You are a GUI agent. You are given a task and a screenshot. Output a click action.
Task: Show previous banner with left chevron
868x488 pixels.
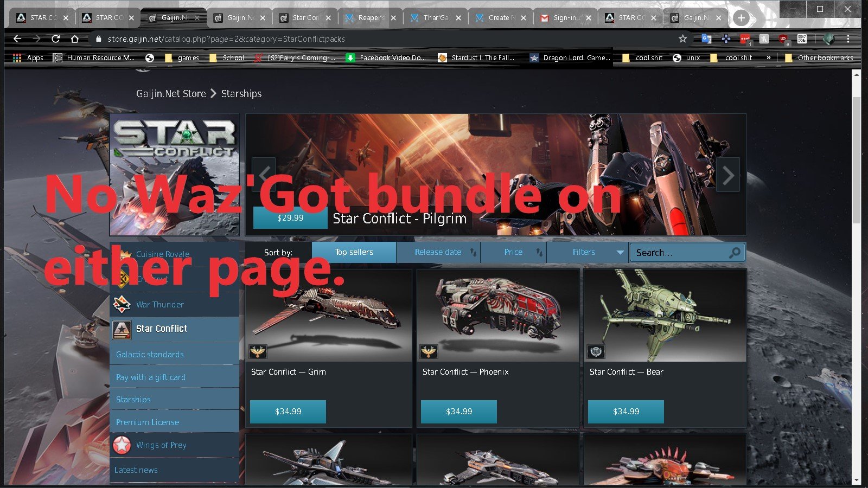coord(264,175)
